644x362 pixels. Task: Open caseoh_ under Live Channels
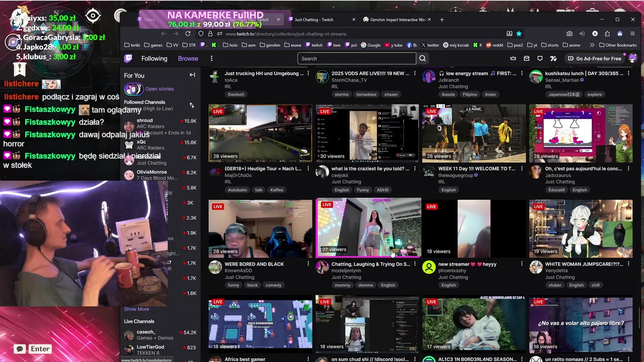point(161,335)
